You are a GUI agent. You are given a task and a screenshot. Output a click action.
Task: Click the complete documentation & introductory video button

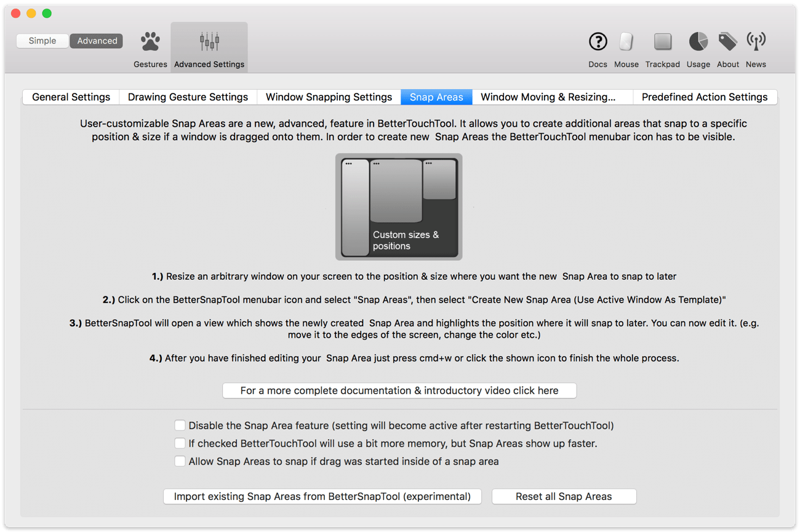399,391
